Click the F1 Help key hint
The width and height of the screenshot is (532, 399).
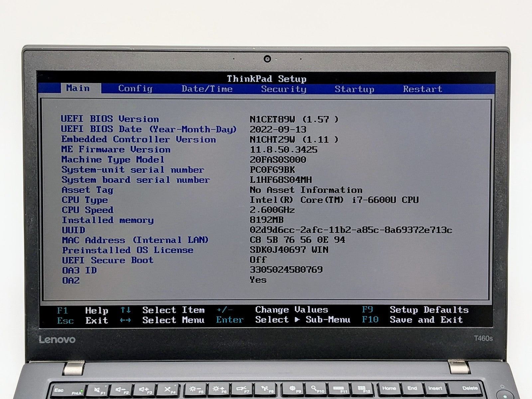pyautogui.click(x=82, y=311)
